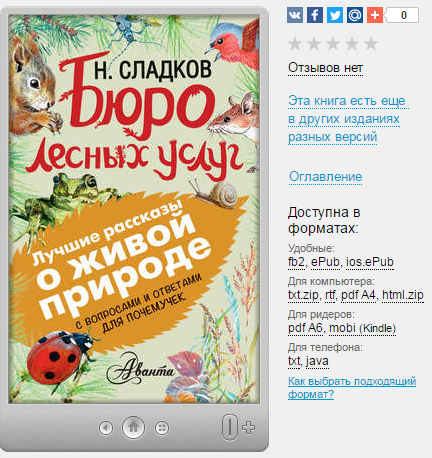Click the e-reader four-dot menu button
The width and height of the screenshot is (432, 458).
pyautogui.click(x=162, y=427)
